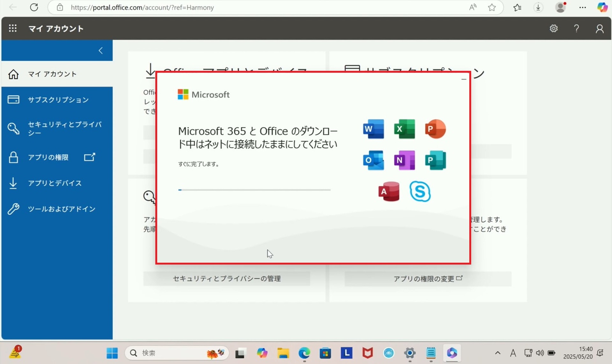Open the app launcher grid icon

(13, 28)
